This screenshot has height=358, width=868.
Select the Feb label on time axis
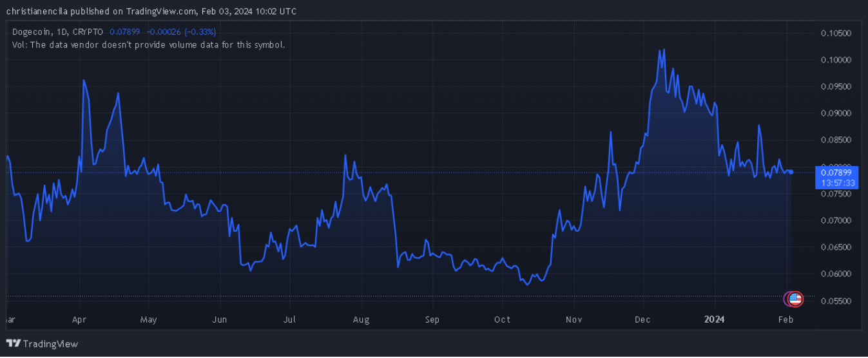click(x=785, y=319)
